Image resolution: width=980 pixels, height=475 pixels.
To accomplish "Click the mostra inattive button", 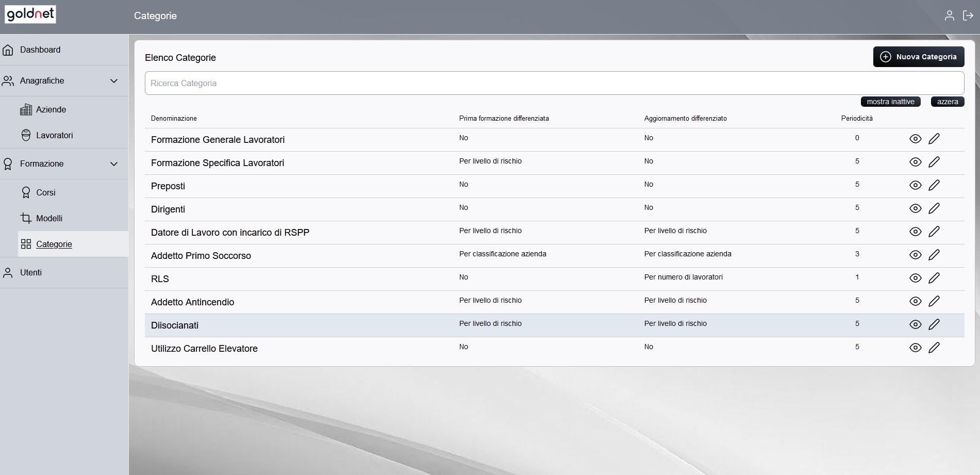I will 890,102.
